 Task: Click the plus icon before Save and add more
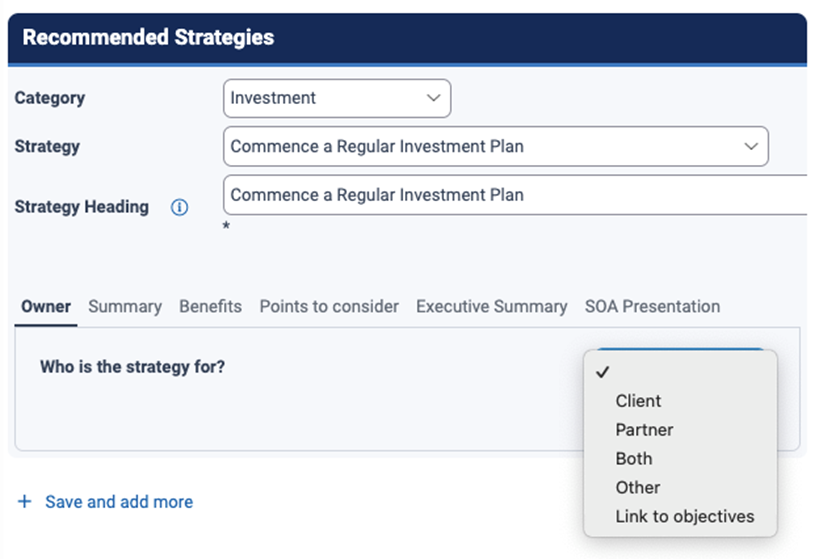pos(25,502)
